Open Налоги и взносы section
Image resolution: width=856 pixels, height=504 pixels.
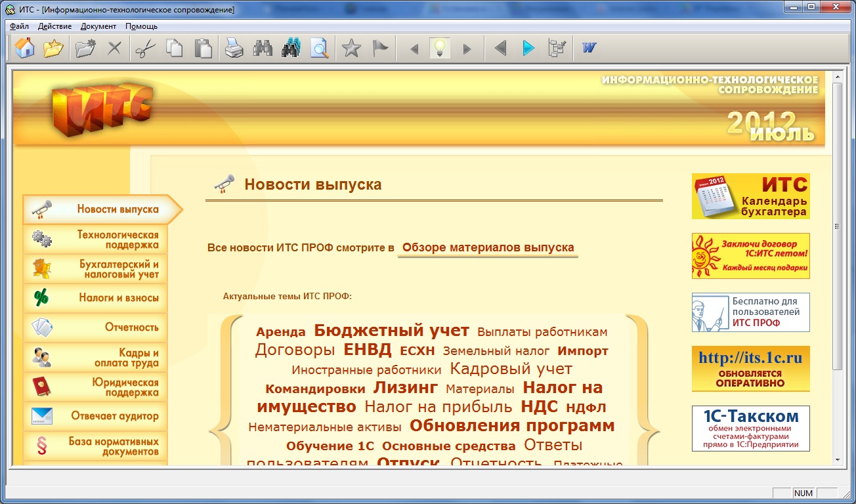pos(95,298)
